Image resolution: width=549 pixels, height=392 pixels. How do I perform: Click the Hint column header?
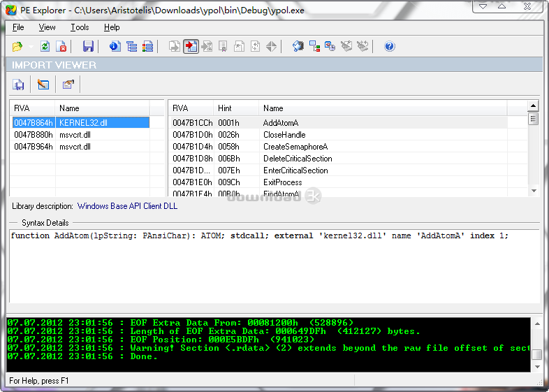[236, 108]
